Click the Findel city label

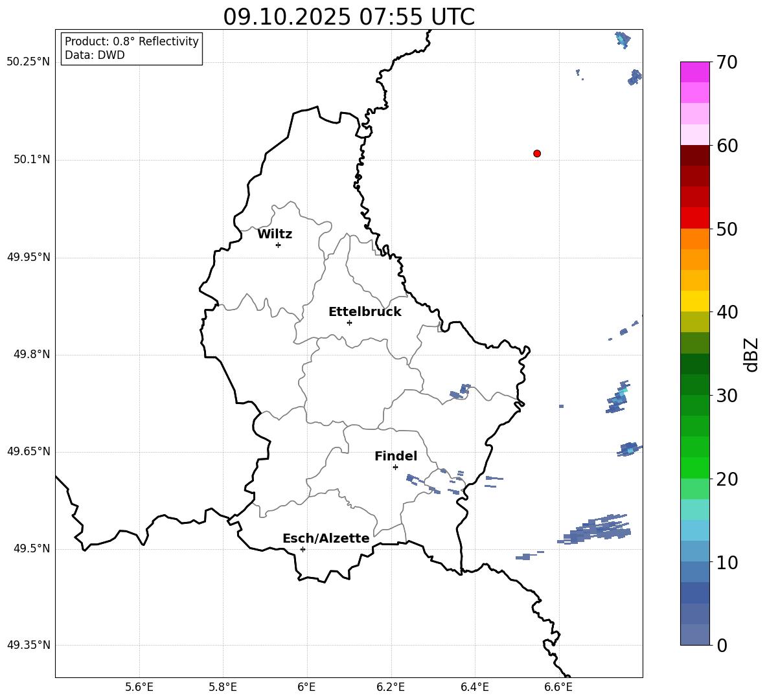[x=396, y=456]
